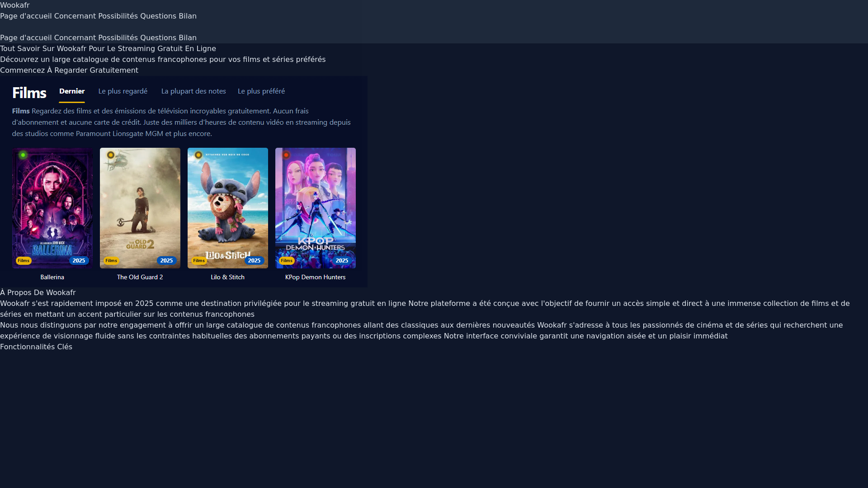Click the À Propos De Wookafr heading
This screenshot has height=488, width=868.
click(38, 293)
